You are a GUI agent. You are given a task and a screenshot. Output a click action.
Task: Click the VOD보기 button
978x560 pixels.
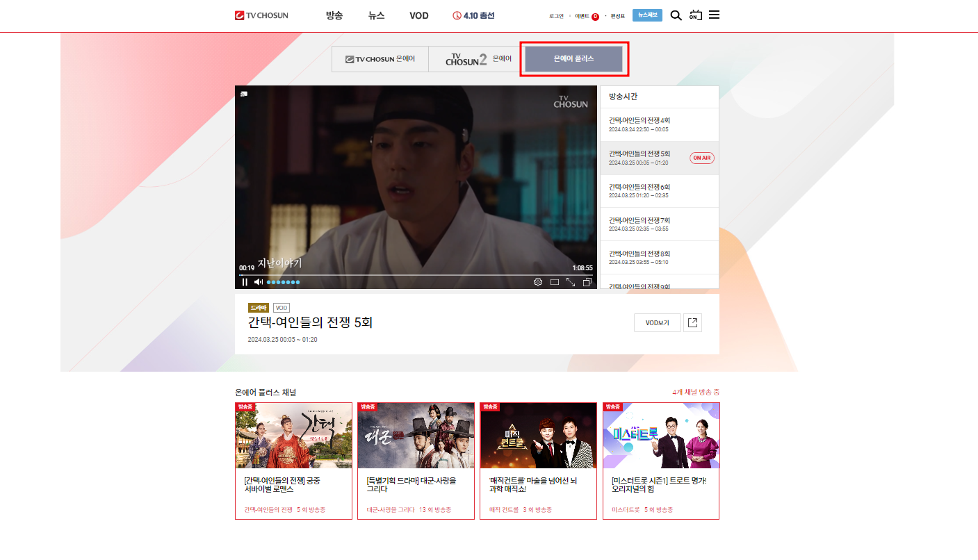tap(658, 322)
